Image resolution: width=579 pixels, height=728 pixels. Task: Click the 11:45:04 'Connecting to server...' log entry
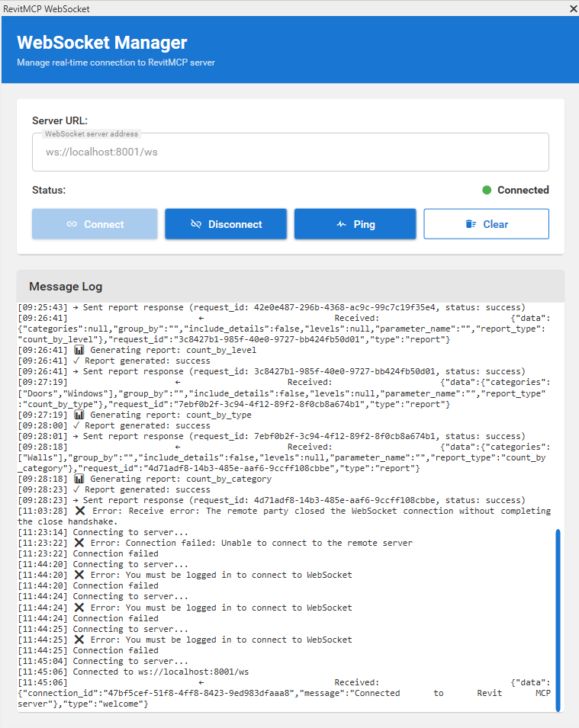point(130,661)
